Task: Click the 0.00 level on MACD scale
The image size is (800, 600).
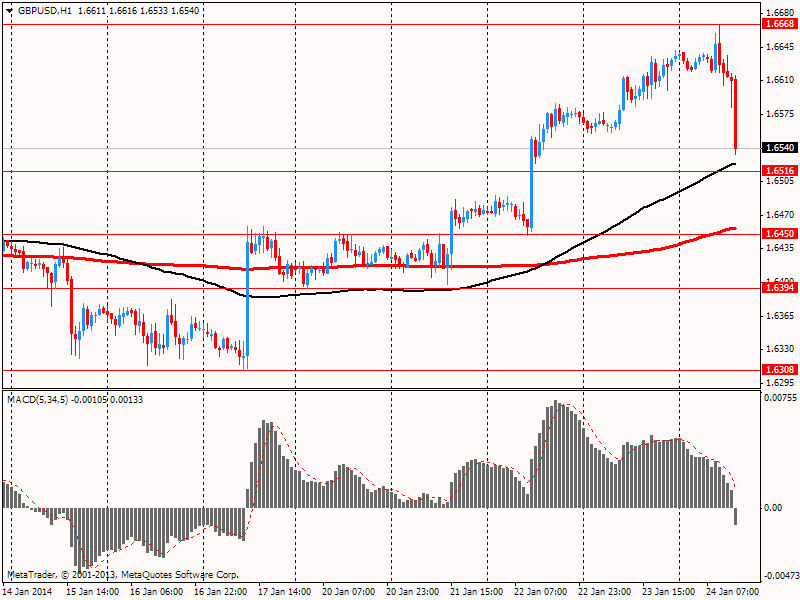Action: tap(774, 508)
